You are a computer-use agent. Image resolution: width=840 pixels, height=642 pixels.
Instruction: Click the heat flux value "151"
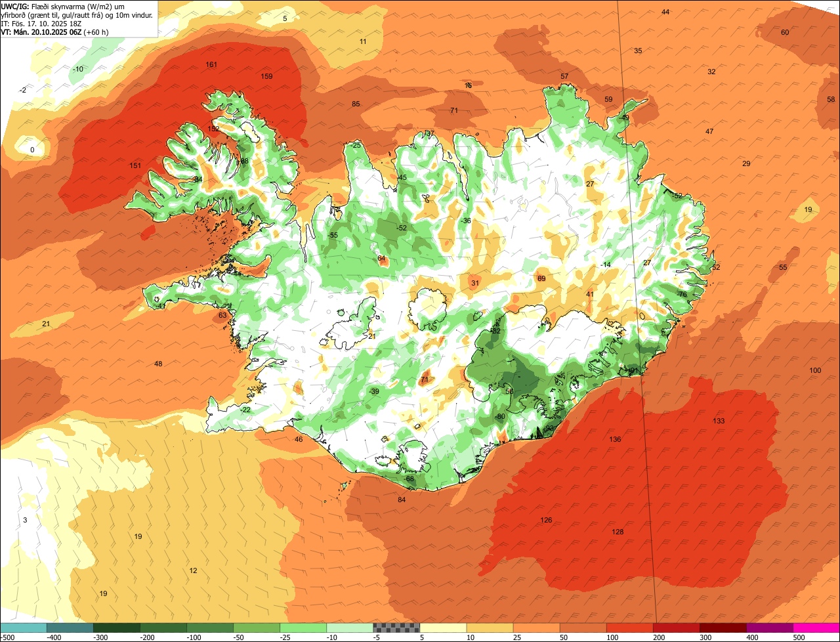[x=135, y=165]
